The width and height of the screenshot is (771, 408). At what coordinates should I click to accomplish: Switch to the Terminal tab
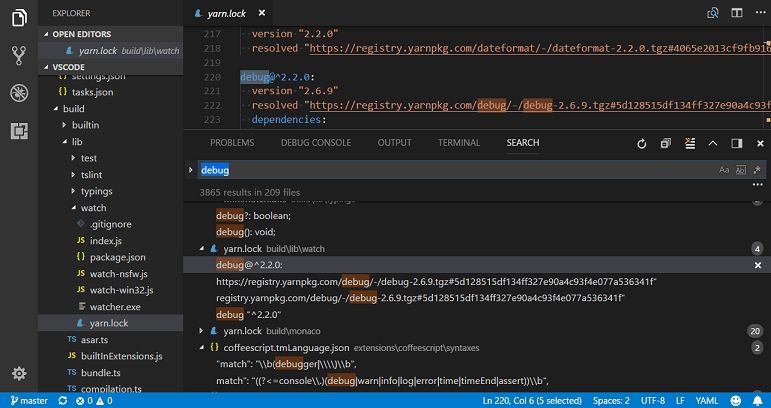click(x=459, y=143)
